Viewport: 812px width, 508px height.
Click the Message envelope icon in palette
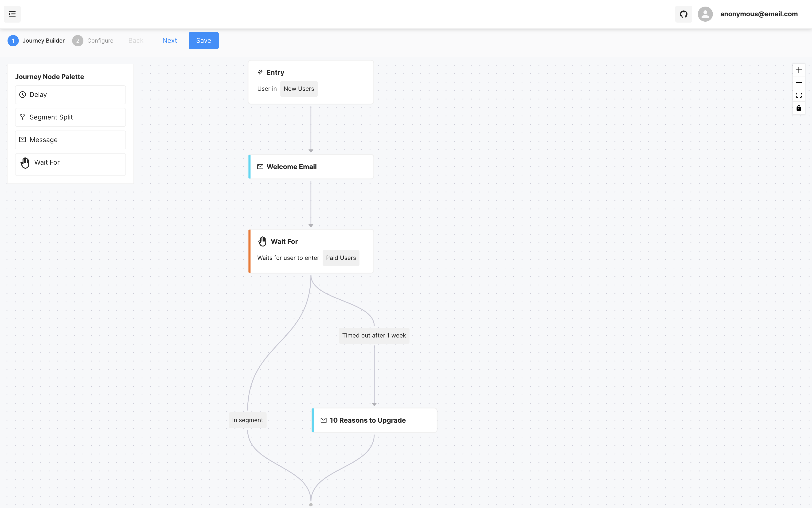[x=23, y=139]
